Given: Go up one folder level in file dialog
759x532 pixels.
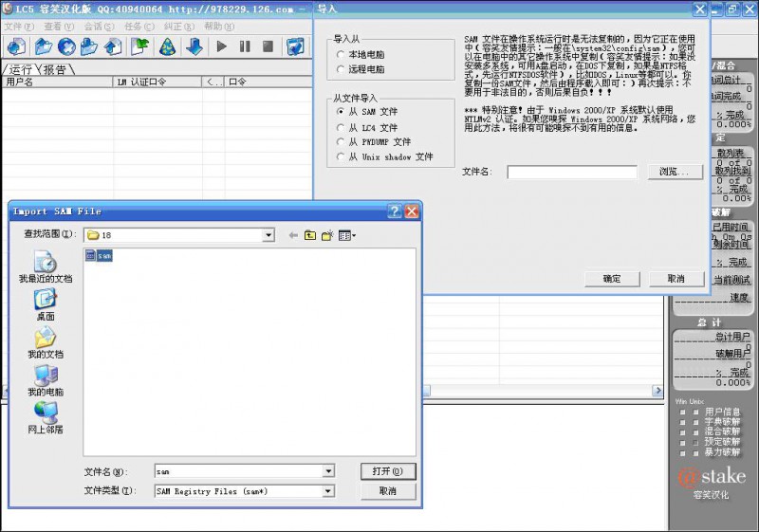Looking at the screenshot, I should click(x=310, y=235).
